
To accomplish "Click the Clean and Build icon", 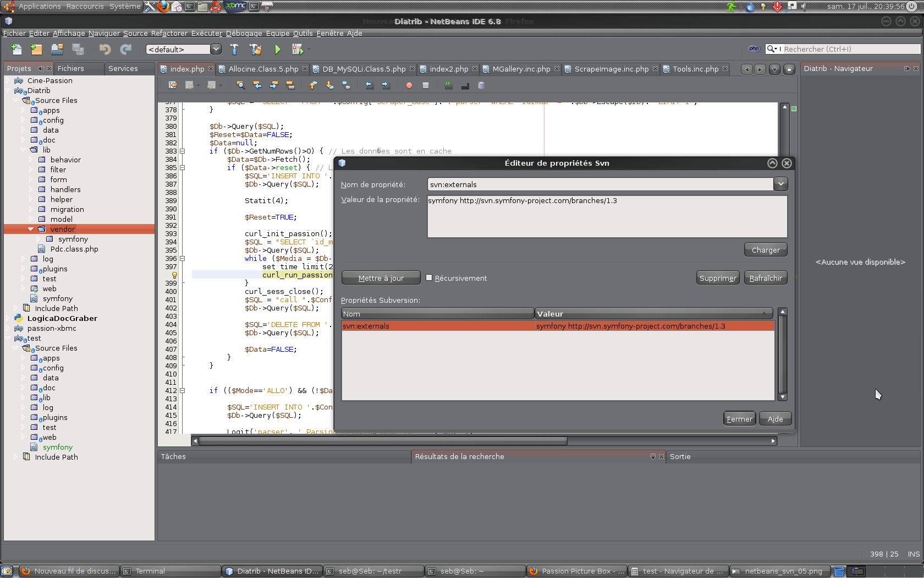I will click(x=256, y=50).
